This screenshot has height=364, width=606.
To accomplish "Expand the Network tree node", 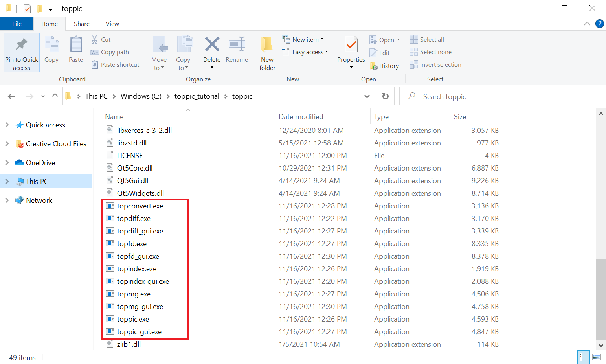I will (x=7, y=200).
